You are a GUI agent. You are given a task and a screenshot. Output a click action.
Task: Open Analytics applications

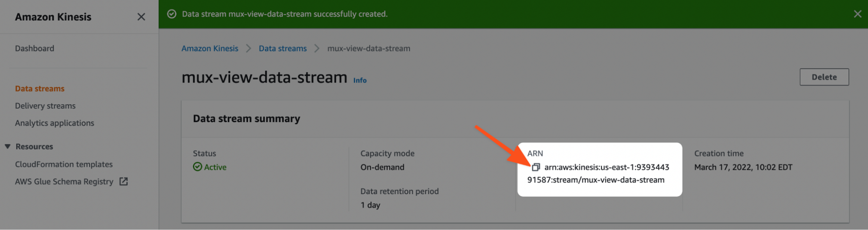[x=54, y=123]
